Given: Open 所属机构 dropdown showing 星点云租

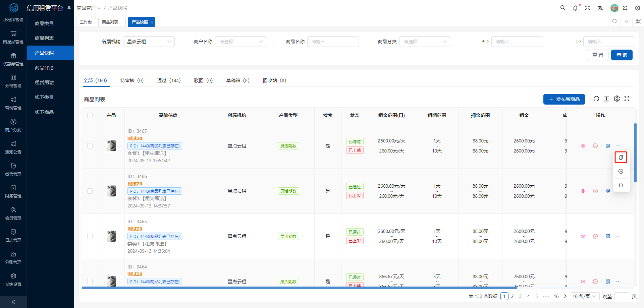Looking at the screenshot, I should pyautogui.click(x=149, y=42).
